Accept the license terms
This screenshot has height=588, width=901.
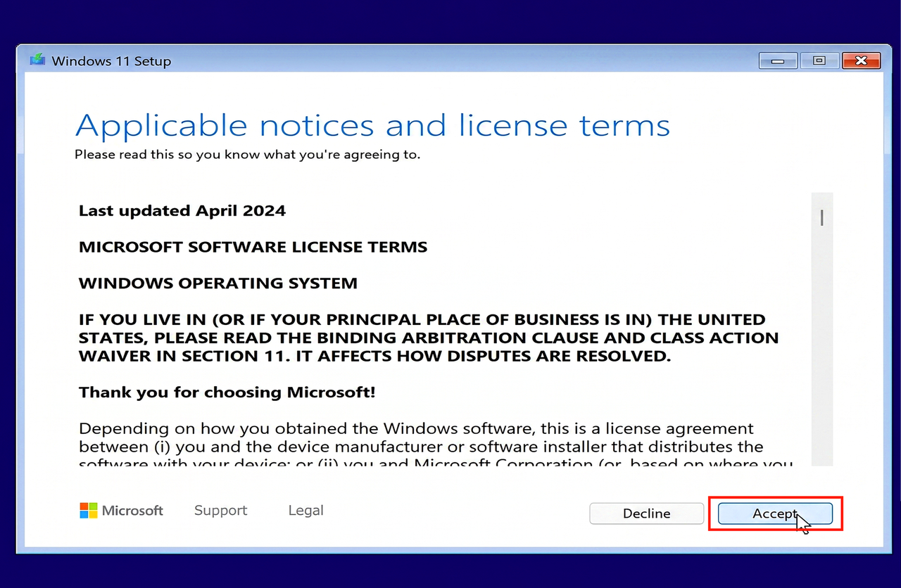click(x=775, y=513)
